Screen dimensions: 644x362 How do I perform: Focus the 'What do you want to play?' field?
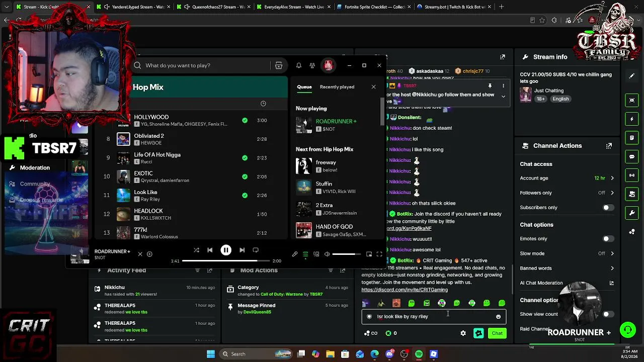click(206, 65)
